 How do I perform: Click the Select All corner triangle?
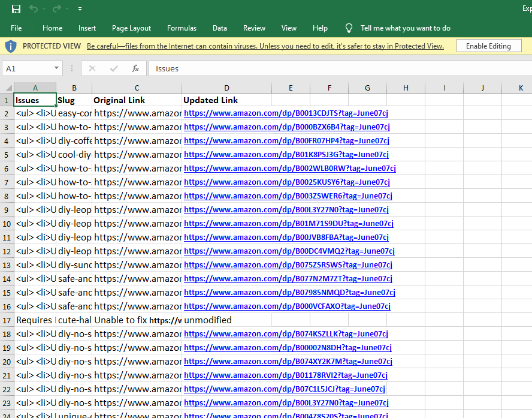point(8,88)
